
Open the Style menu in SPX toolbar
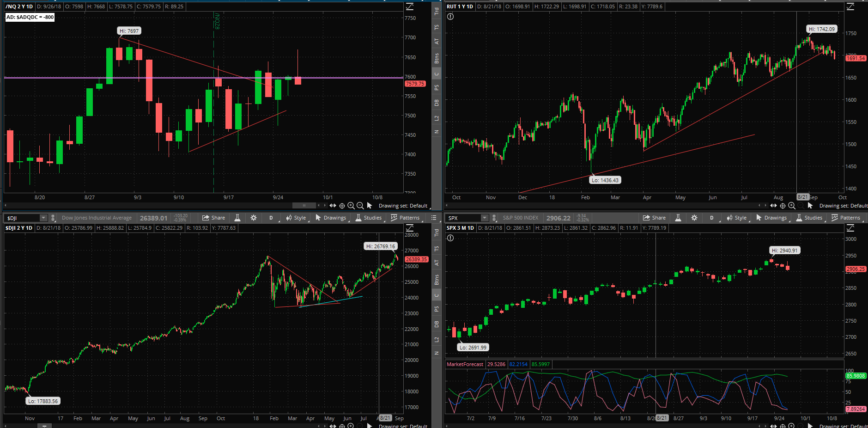(x=737, y=218)
